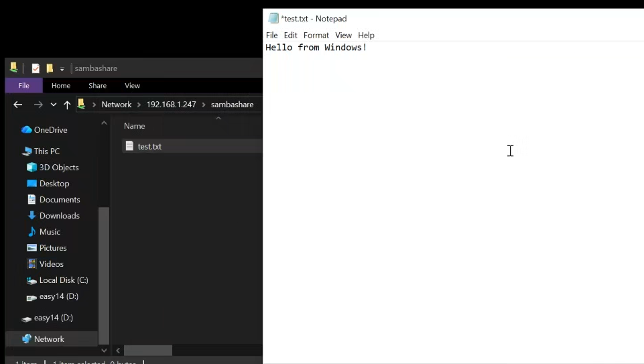Switch to the View ribbon tab
The height and width of the screenshot is (364, 644).
[132, 86]
